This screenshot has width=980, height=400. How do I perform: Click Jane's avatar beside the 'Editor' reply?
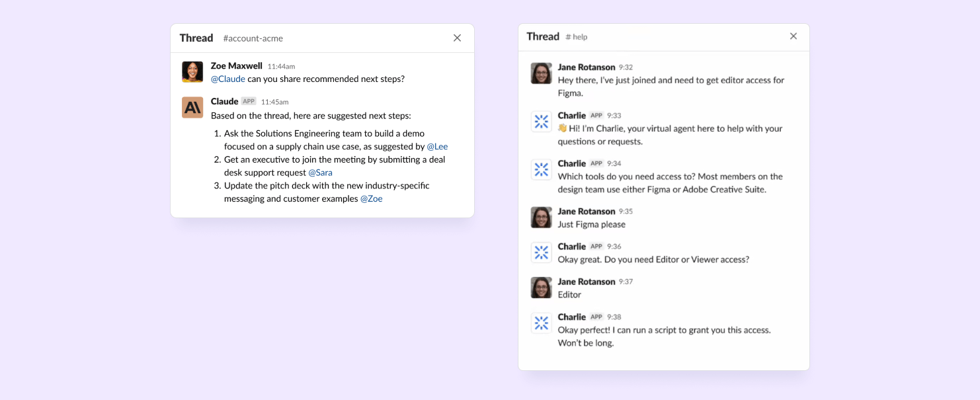541,288
